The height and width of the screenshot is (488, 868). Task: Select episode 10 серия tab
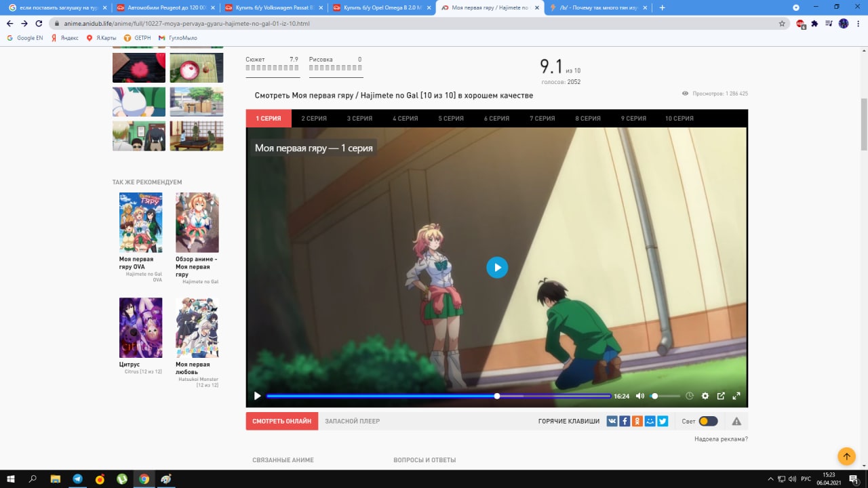[x=679, y=119]
